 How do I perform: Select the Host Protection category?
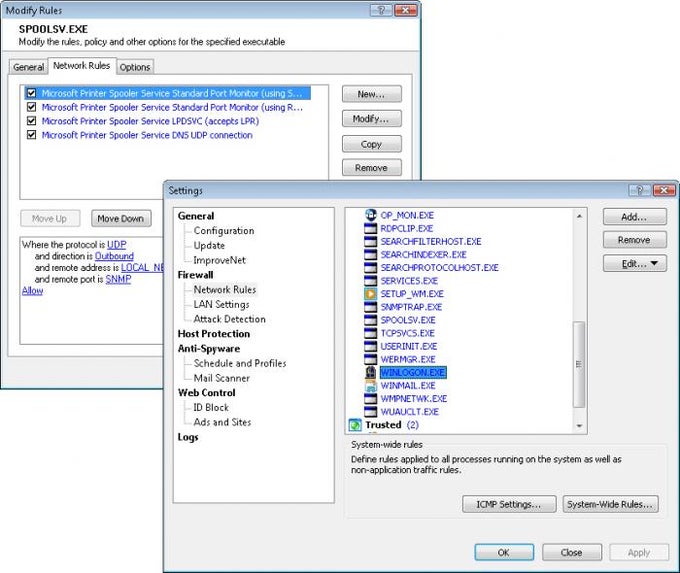(214, 334)
